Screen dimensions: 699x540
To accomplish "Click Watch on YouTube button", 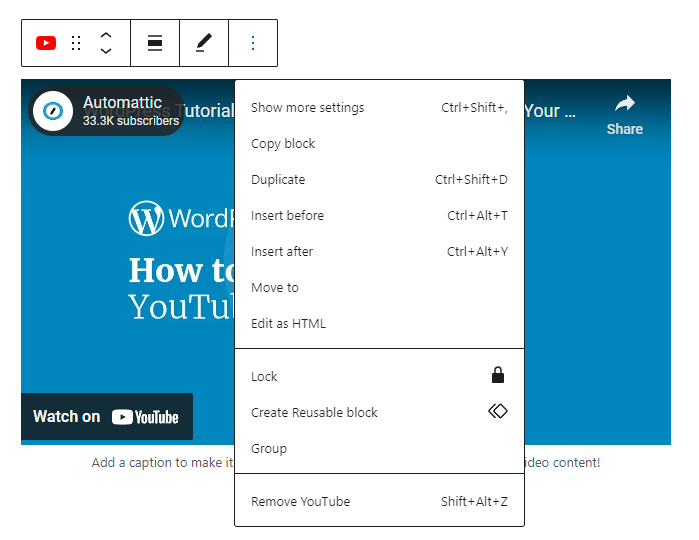I will click(x=107, y=416).
